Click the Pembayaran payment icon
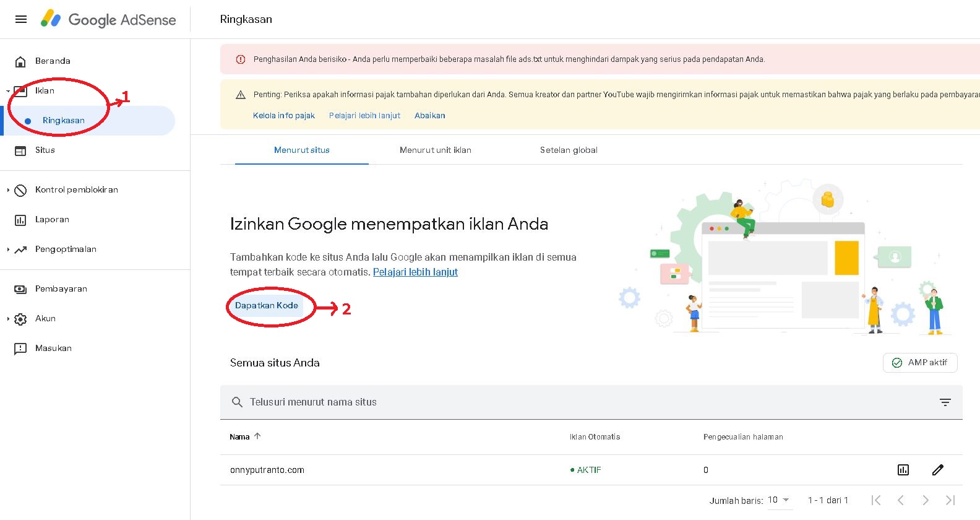The image size is (980, 520). [x=20, y=289]
